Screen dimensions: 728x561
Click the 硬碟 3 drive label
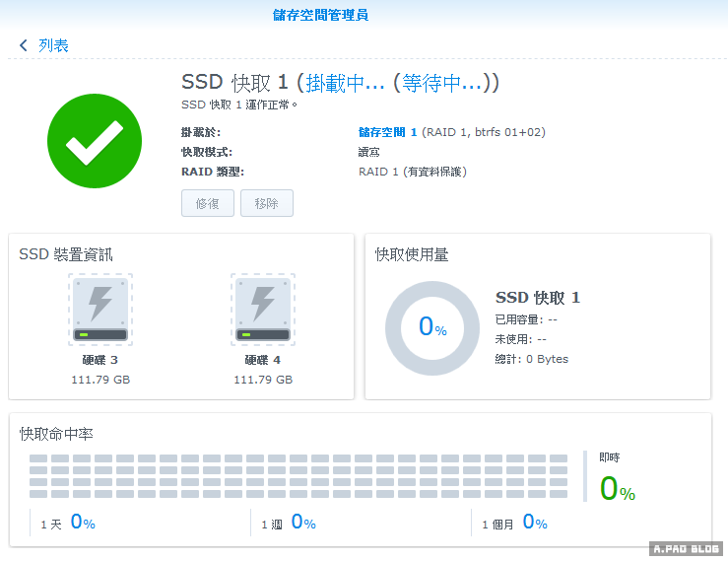pos(100,360)
